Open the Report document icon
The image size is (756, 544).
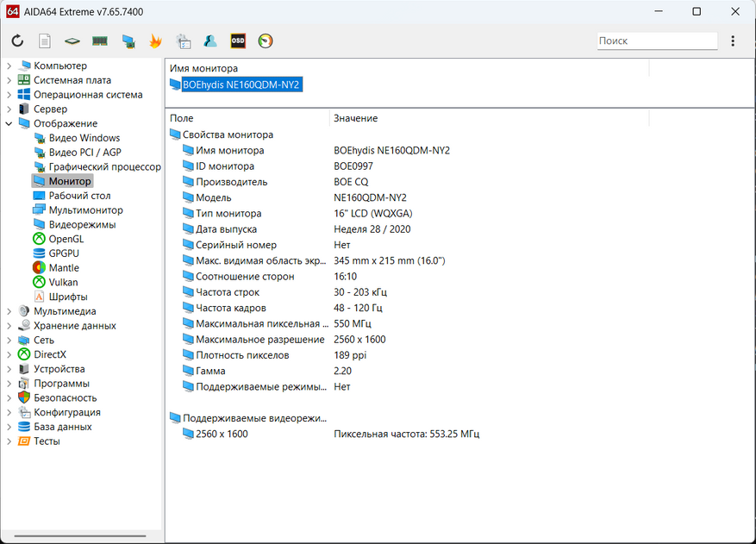tap(45, 41)
